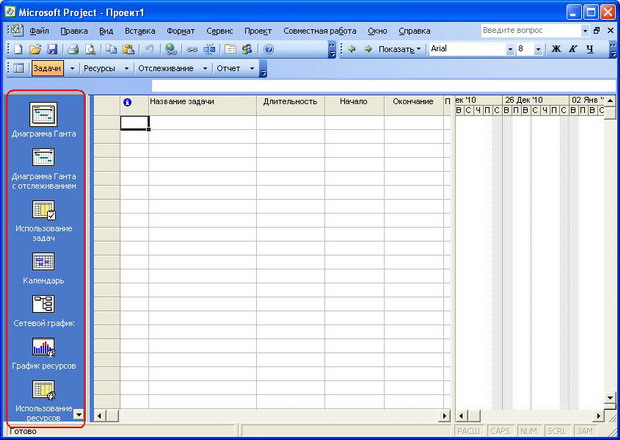The image size is (620, 440).
Task: Toggle the Задачи guide button
Action: [47, 68]
